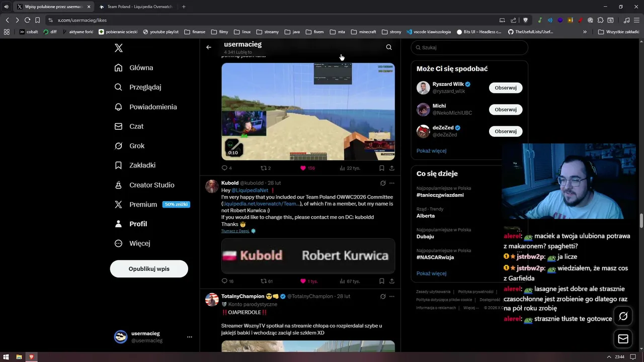This screenshot has width=644, height=362.
Task: Open Windows Start button on taskbar
Action: tap(7, 357)
